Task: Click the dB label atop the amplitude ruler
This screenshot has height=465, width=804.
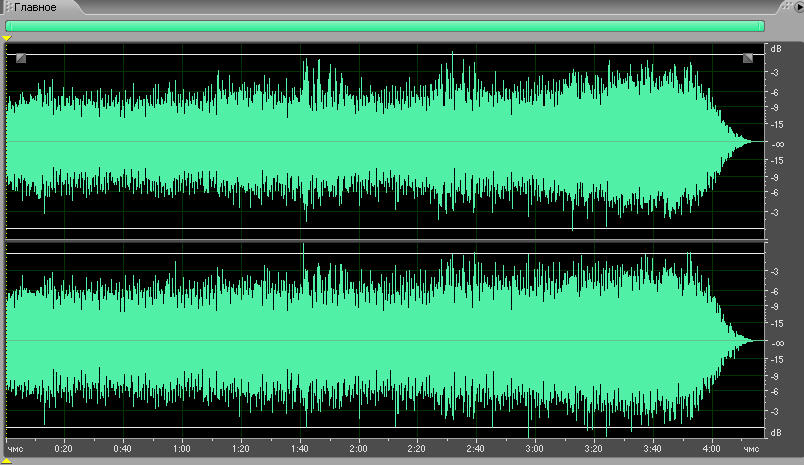Action: click(x=774, y=48)
